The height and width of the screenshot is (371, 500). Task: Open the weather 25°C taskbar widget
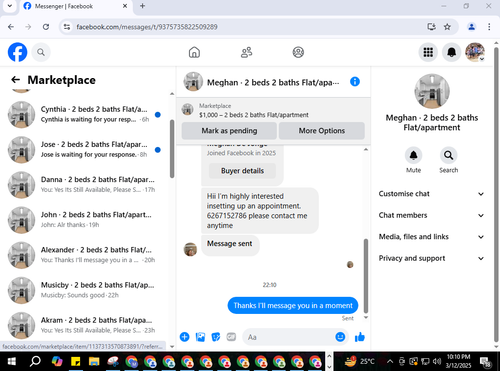tap(359, 361)
